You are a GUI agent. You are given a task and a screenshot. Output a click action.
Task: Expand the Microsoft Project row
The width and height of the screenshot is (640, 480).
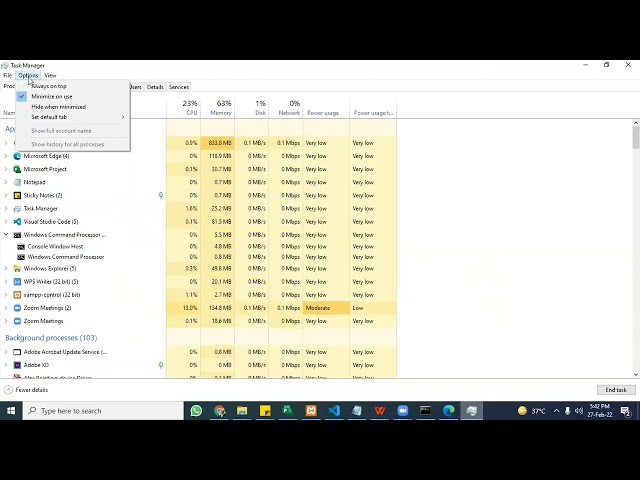point(6,169)
